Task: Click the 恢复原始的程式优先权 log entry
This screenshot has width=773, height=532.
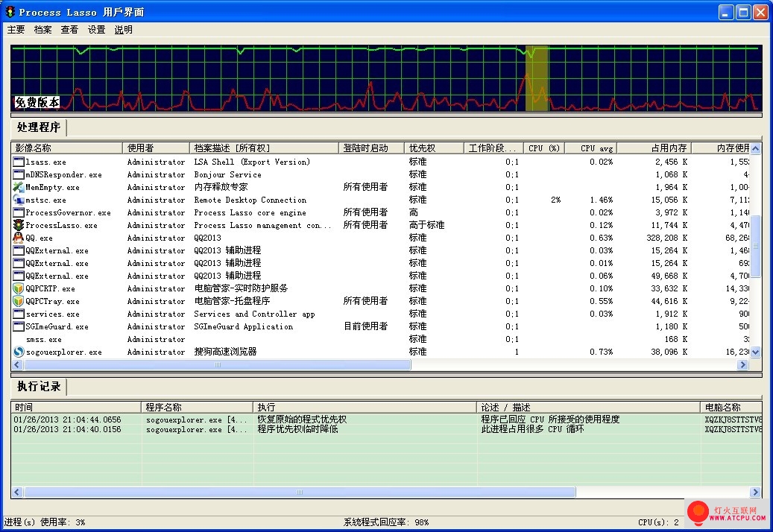Action: pyautogui.click(x=302, y=419)
